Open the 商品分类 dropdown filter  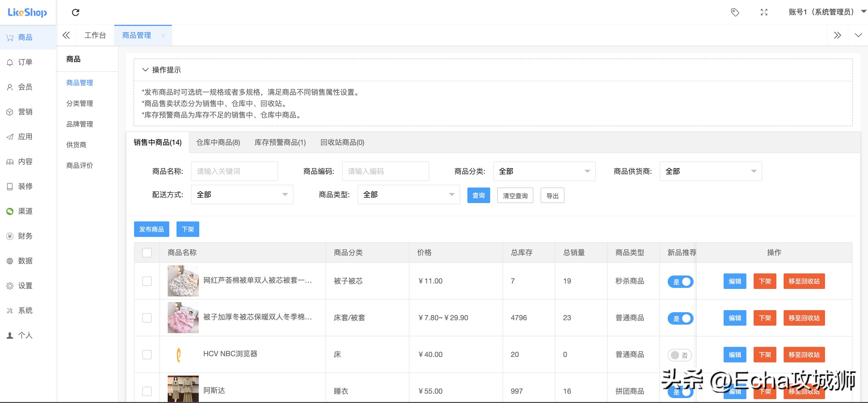click(x=544, y=171)
